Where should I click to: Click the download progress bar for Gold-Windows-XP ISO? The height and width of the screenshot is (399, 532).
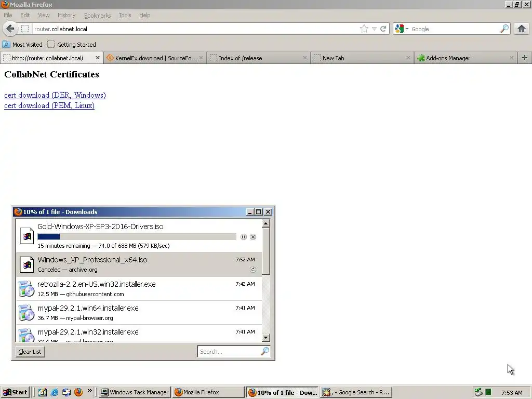click(137, 236)
